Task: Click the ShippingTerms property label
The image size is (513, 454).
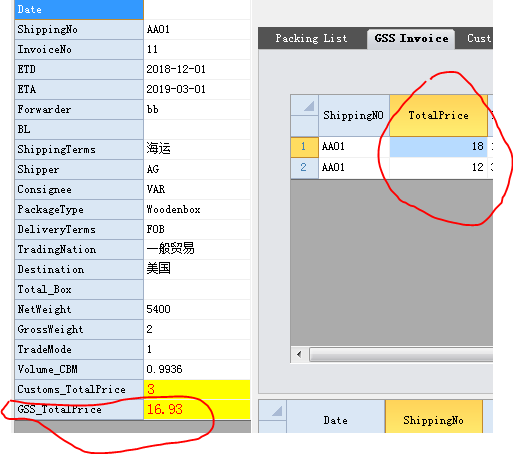Action: click(x=79, y=149)
